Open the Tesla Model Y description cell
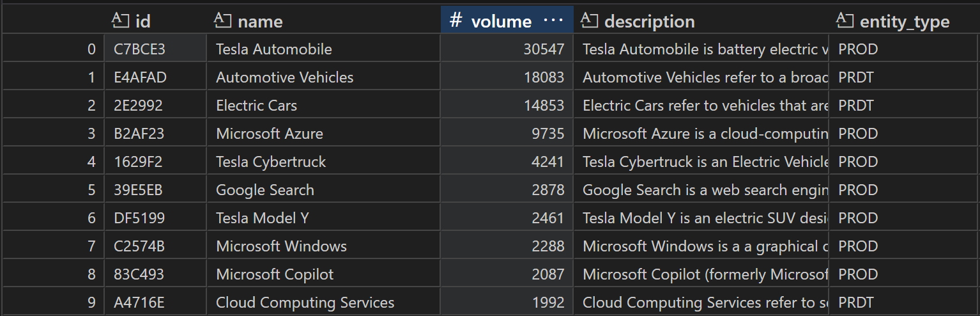Screen dimensions: 980x316 (701, 218)
